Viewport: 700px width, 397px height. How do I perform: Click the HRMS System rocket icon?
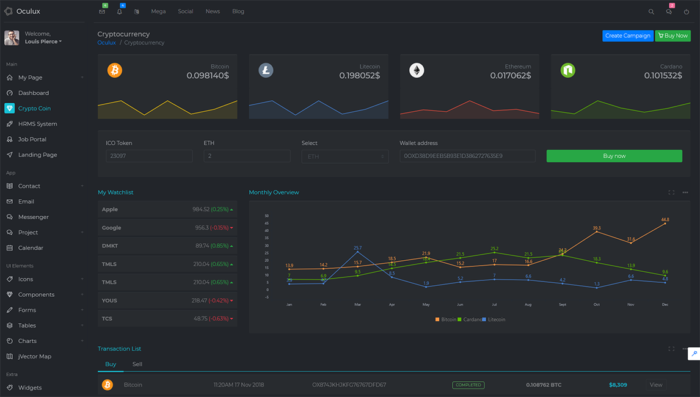click(9, 124)
